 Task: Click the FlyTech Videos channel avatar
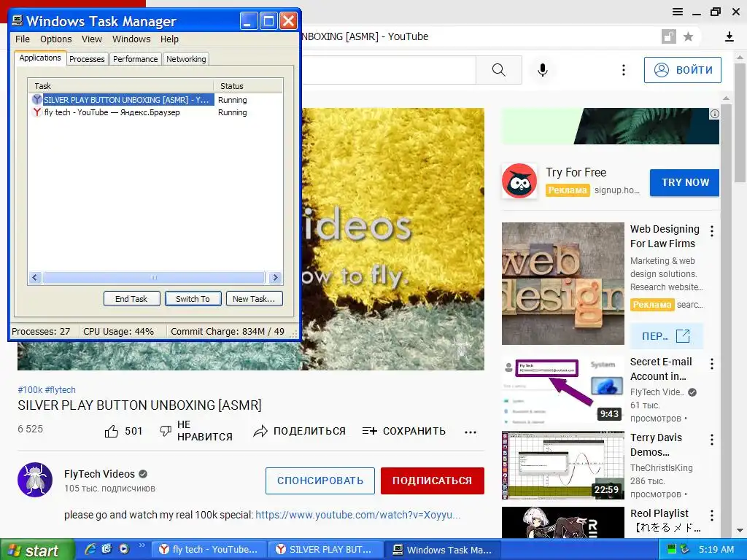35,480
